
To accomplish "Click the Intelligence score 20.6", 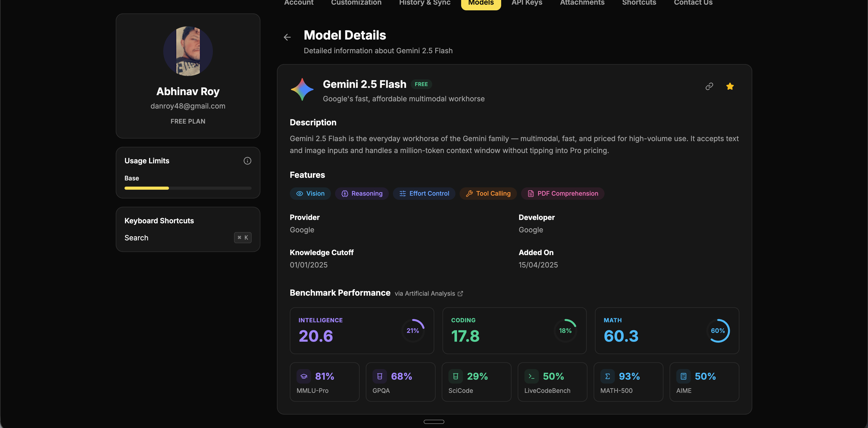I will click(x=316, y=336).
